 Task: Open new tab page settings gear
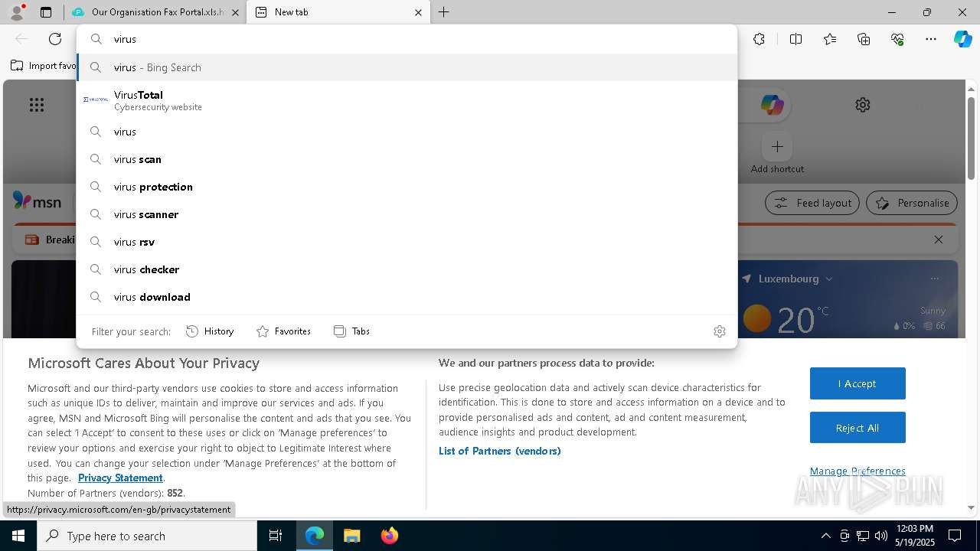coord(863,105)
